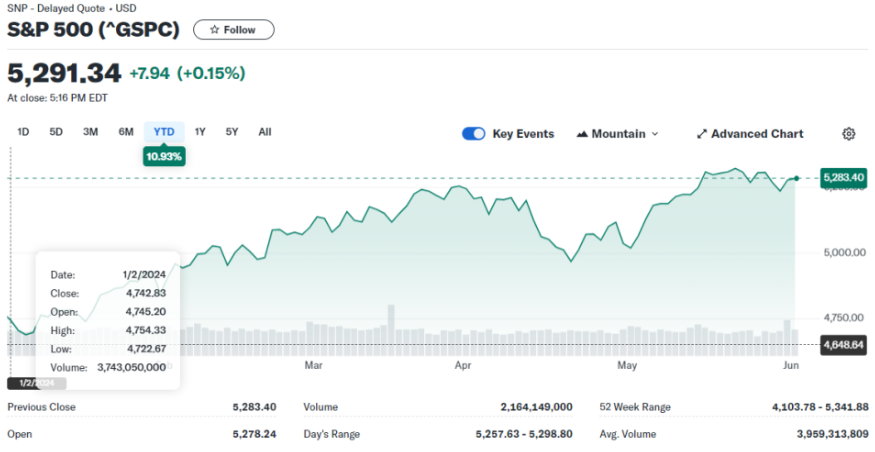Click the Volume value 2,164,149,000
The width and height of the screenshot is (875, 452).
coord(536,407)
